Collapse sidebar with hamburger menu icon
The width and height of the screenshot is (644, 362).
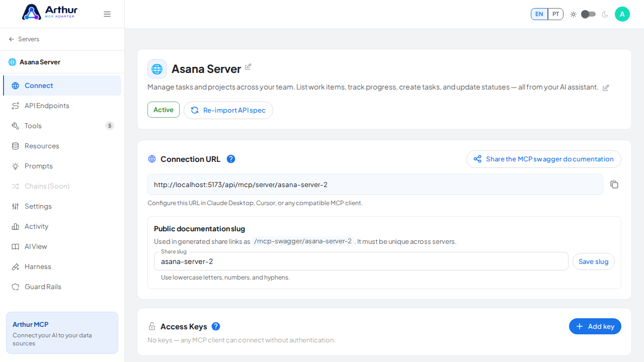coord(107,14)
